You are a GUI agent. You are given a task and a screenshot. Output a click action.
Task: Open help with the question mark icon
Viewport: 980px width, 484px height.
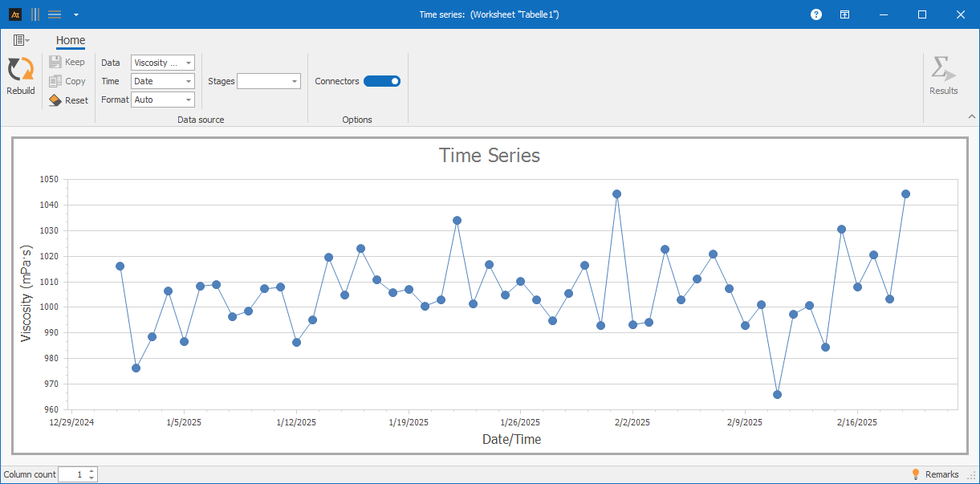[x=816, y=14]
